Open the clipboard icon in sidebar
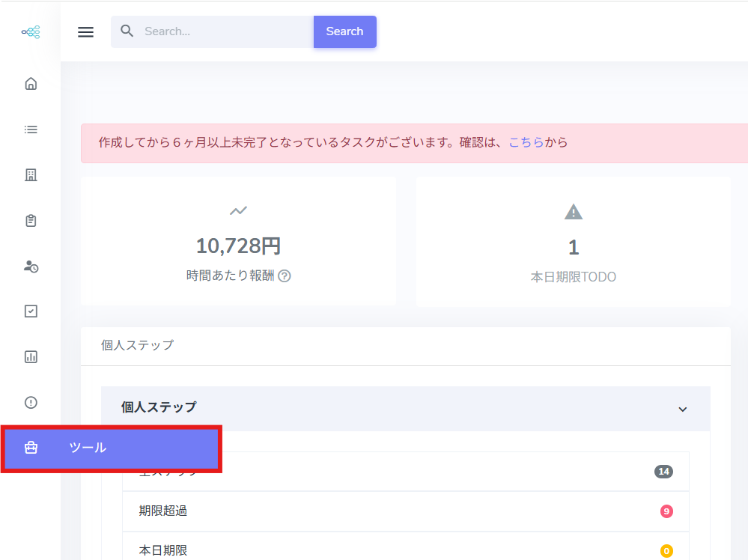This screenshot has width=748, height=560. [31, 221]
